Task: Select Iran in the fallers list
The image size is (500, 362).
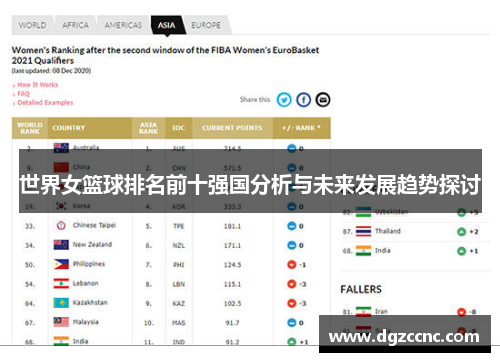Action: pos(381,311)
